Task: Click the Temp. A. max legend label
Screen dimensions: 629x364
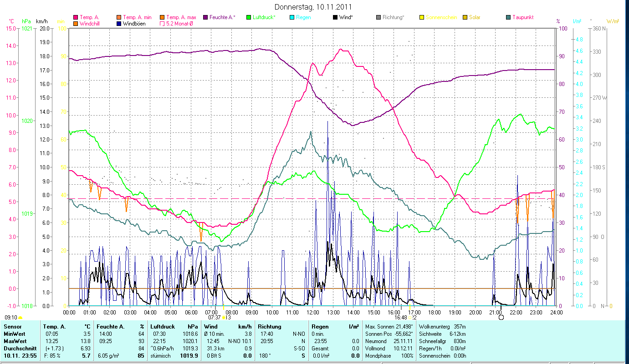Action: click(x=181, y=17)
